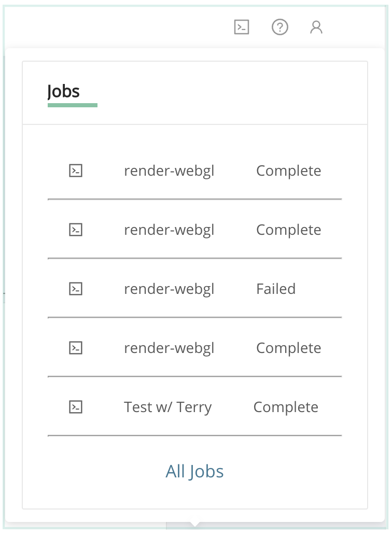Open the failed render-webgl job name
392x537 pixels.
(x=169, y=289)
